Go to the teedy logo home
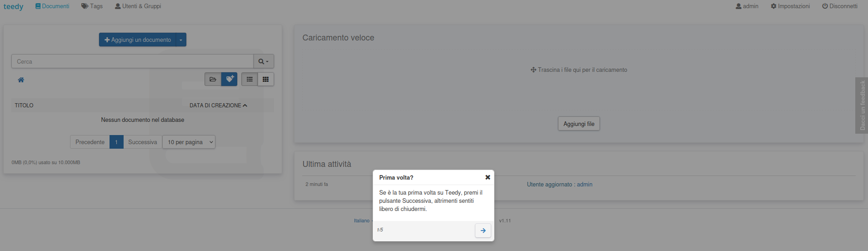Image resolution: width=868 pixels, height=251 pixels. (13, 6)
